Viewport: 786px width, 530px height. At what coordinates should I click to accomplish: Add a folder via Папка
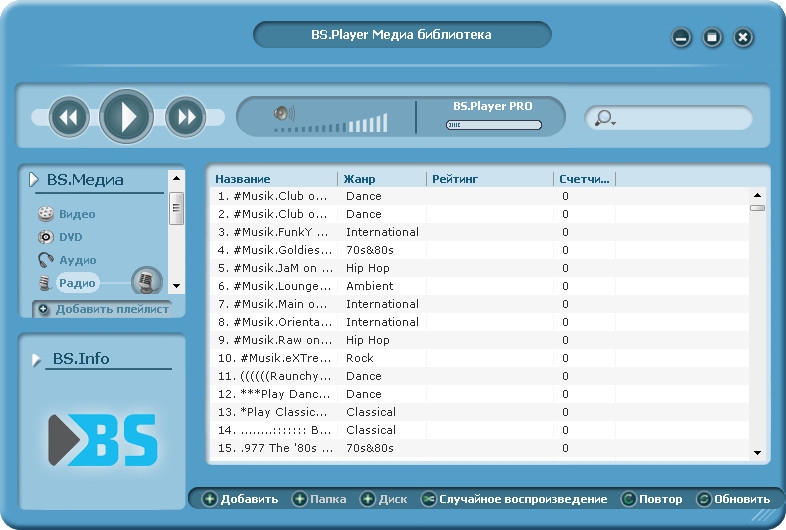[x=328, y=499]
